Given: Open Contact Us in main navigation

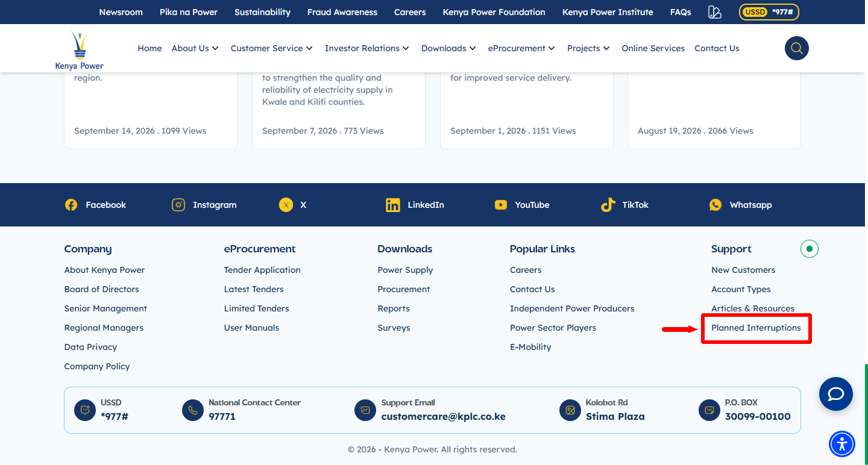Looking at the screenshot, I should (717, 48).
